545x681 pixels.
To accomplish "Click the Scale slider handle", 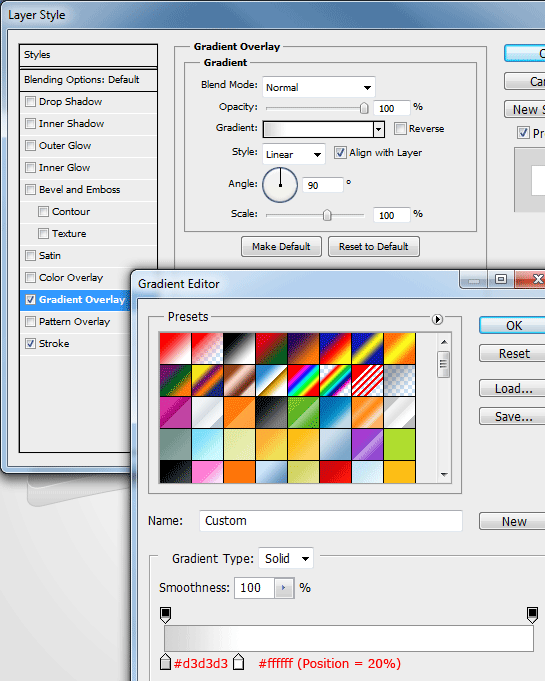I will tap(327, 215).
